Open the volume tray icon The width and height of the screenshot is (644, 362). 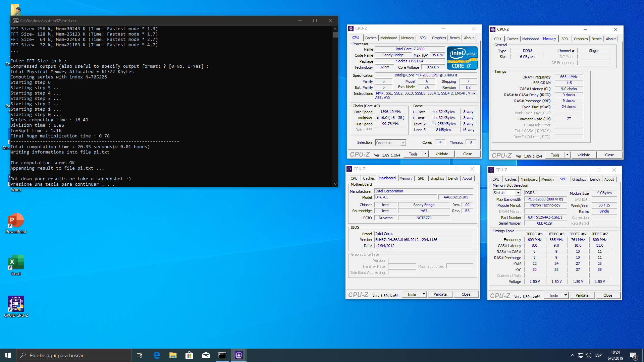point(589,355)
